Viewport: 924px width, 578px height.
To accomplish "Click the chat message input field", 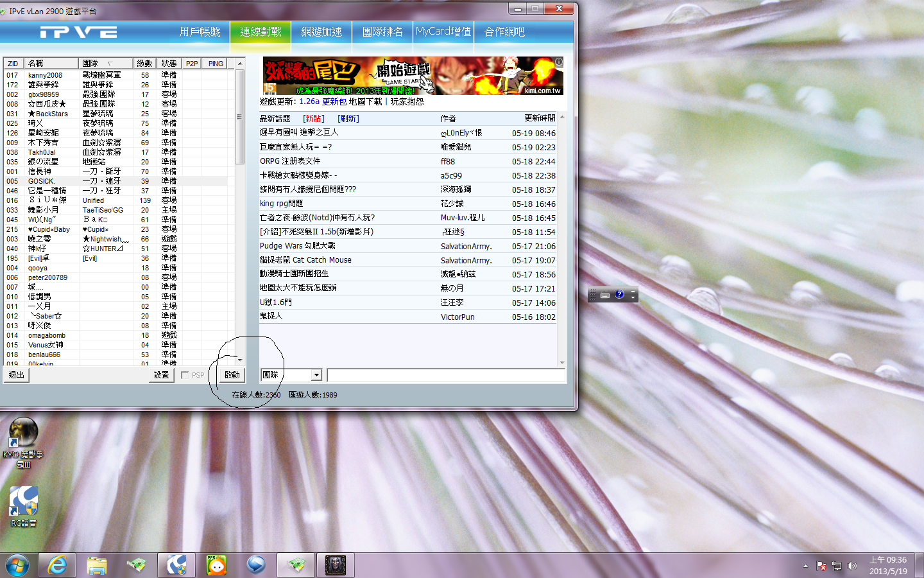I will click(446, 375).
